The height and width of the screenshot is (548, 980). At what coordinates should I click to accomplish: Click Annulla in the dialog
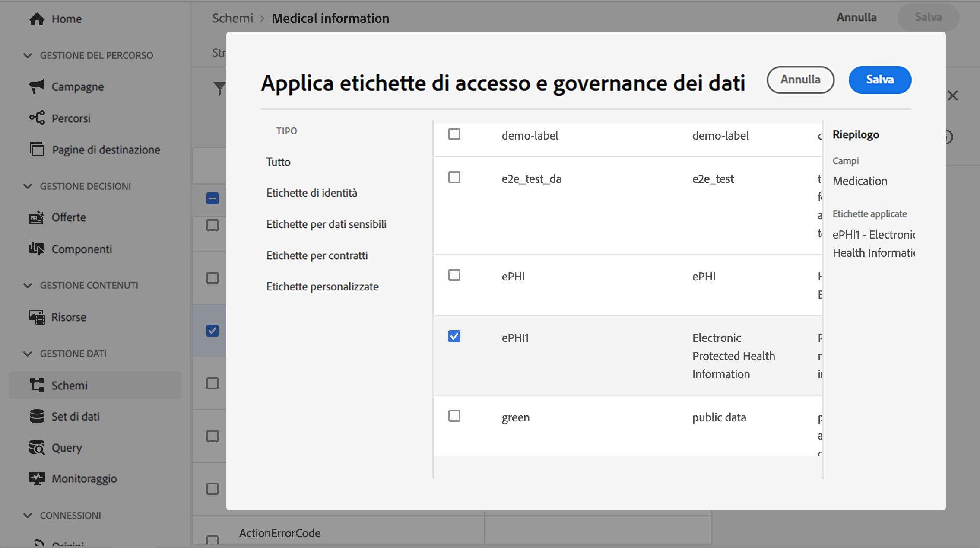coord(800,80)
